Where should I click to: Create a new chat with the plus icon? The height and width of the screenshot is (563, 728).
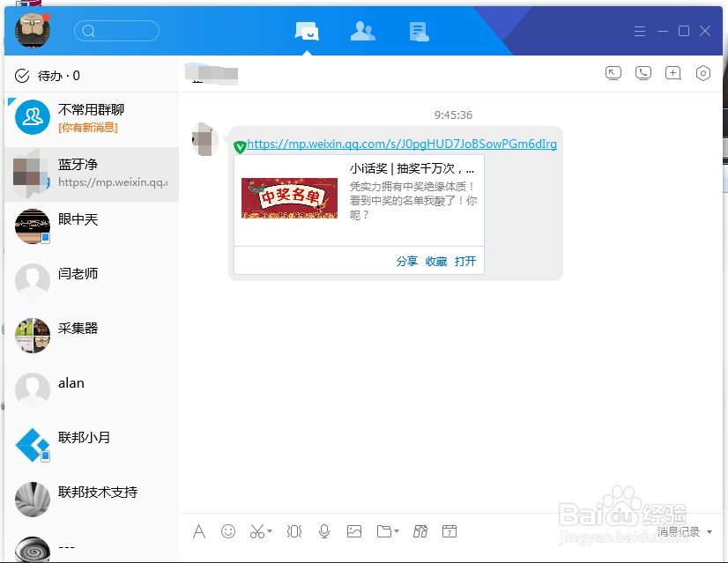[672, 73]
